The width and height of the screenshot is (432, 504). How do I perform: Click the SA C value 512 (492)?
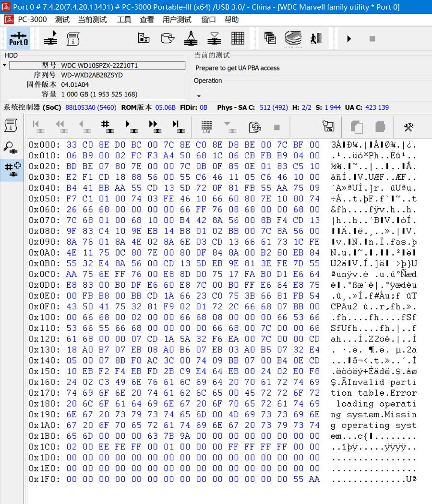pos(274,107)
